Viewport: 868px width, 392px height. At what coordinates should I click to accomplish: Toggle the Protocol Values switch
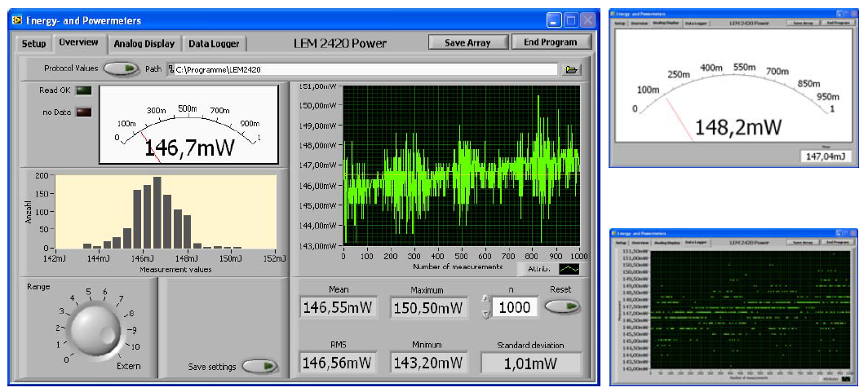[x=121, y=69]
